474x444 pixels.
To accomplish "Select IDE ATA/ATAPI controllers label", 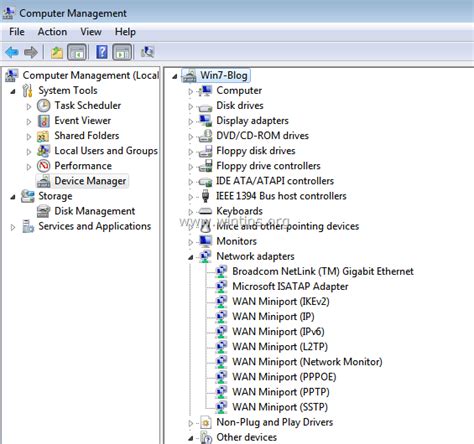I will tap(275, 181).
